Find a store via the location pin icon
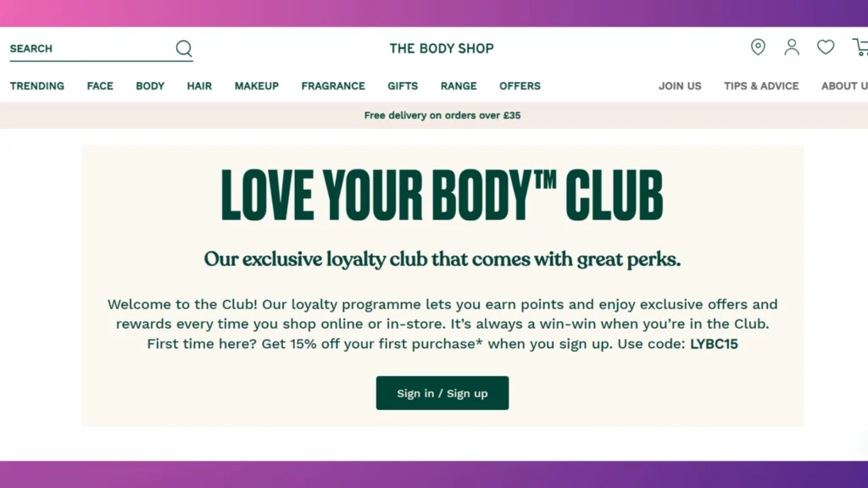 [758, 47]
